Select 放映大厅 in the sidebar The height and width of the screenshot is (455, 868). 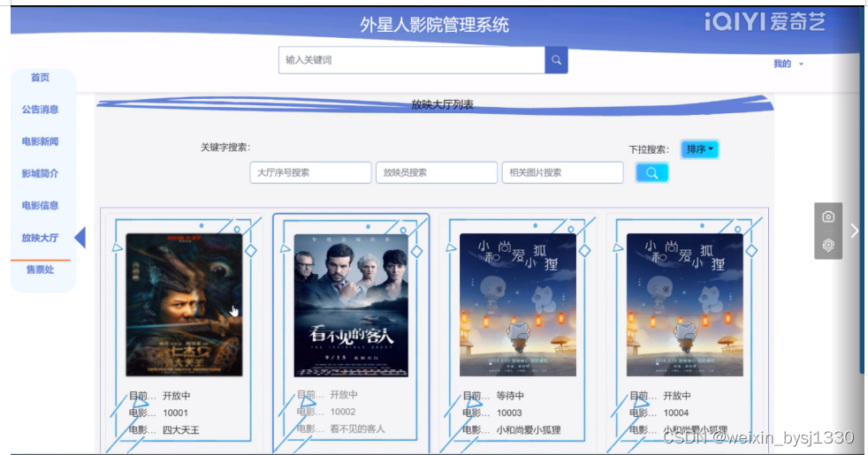(40, 238)
